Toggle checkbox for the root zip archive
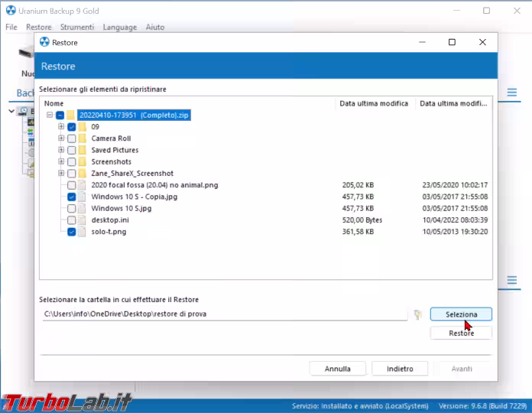Viewport: 532px width, 413px height. click(x=60, y=115)
